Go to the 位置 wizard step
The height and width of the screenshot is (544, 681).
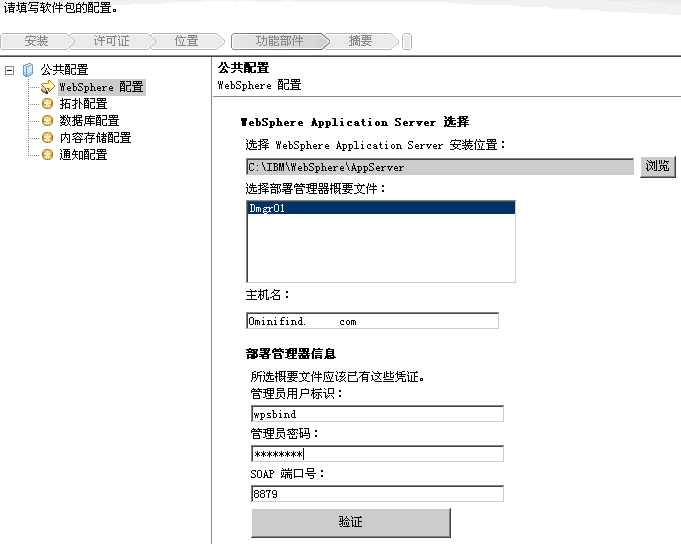pos(186,41)
